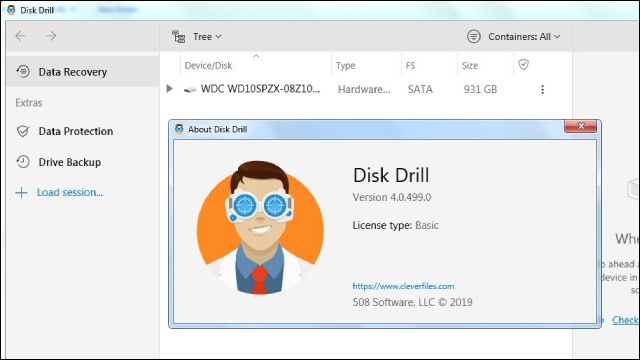The width and height of the screenshot is (640, 360).
Task: Open the three-dot menu for WDC disk
Action: click(x=542, y=89)
